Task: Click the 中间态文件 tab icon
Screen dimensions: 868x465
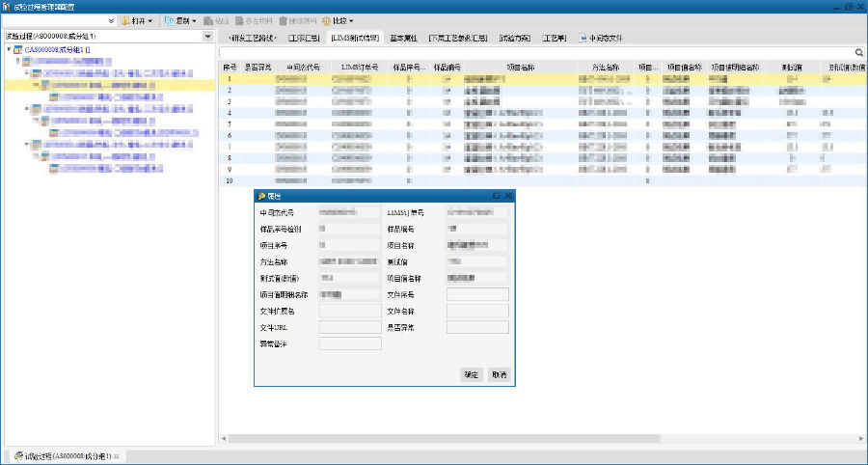Action: pyautogui.click(x=583, y=39)
